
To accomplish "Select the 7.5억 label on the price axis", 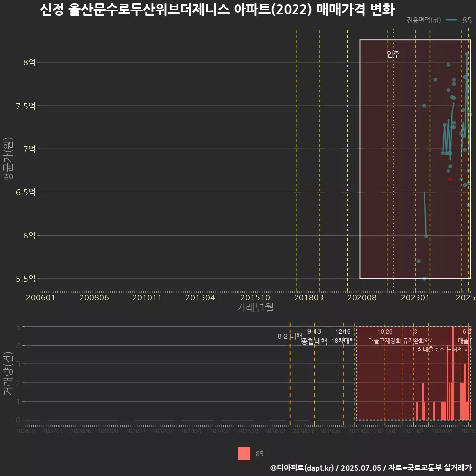I will pos(25,106).
